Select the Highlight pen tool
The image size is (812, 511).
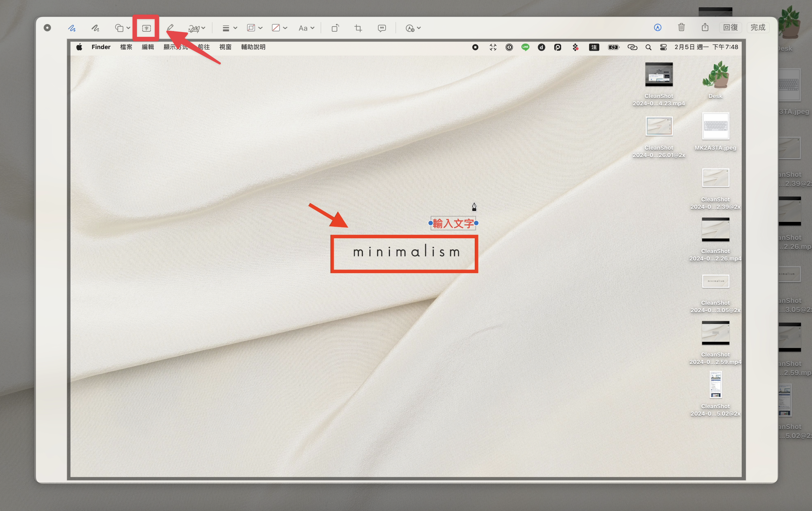coord(170,28)
